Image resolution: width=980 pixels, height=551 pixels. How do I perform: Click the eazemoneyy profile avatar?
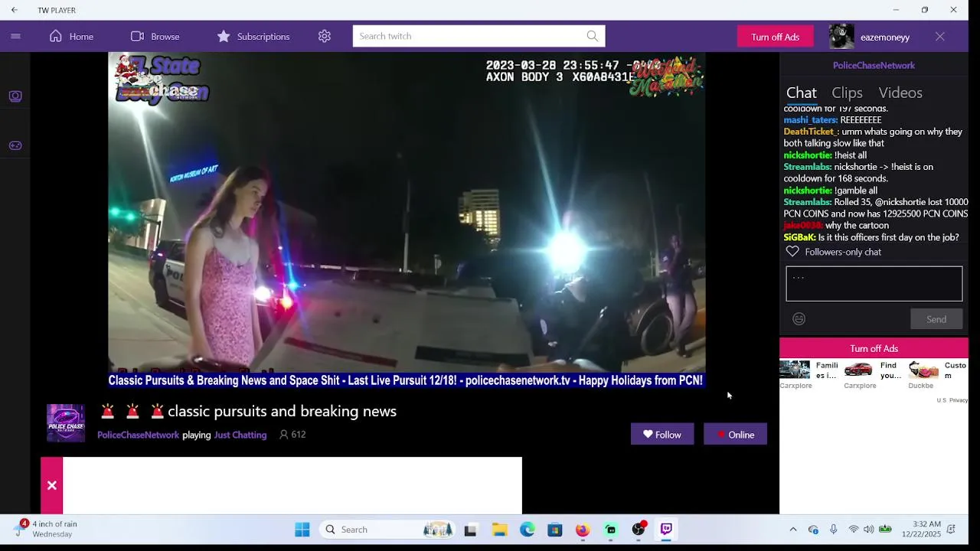841,36
